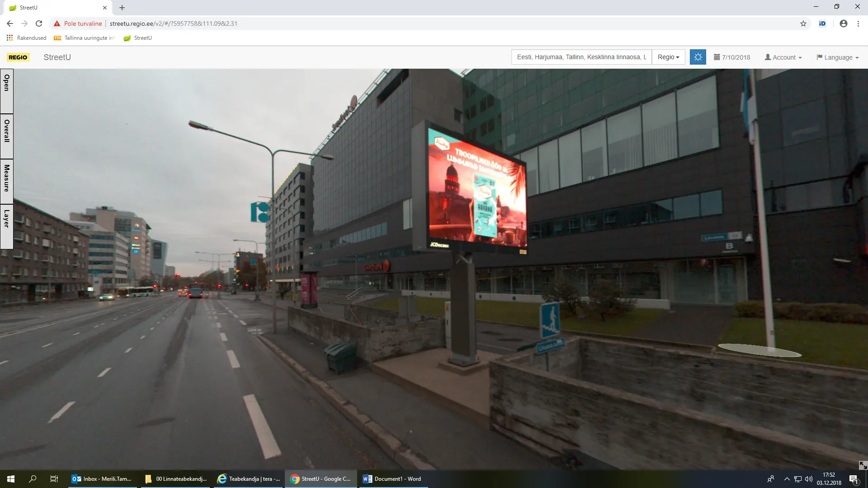Click the REGIO logo
The height and width of the screenshot is (488, 868).
click(18, 57)
